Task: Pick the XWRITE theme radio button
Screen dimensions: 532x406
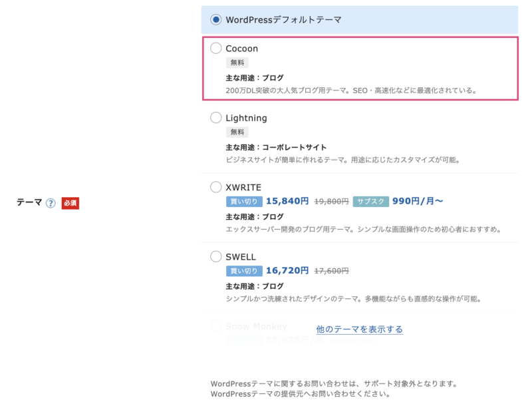Action: point(216,187)
